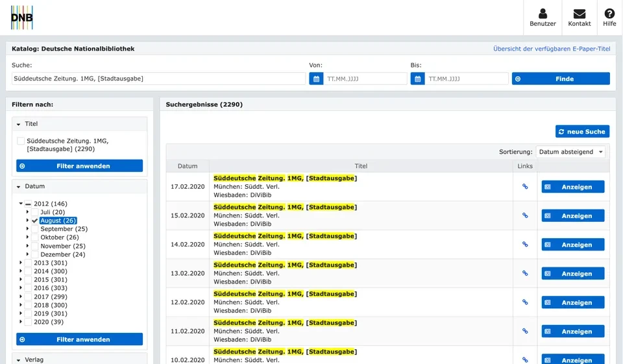
Task: Click the Von date input field
Action: point(365,79)
